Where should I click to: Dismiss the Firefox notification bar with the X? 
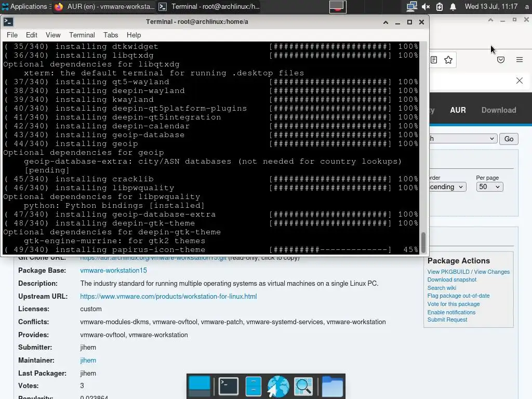pyautogui.click(x=520, y=81)
